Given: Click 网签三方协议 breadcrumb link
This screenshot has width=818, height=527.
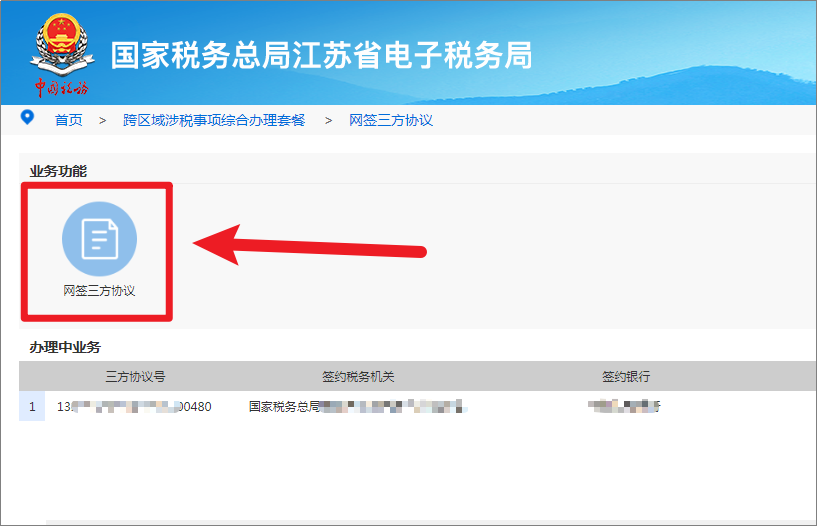Looking at the screenshot, I should point(391,120).
